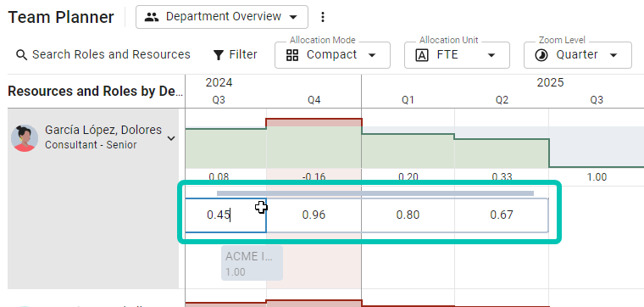Viewport: 644px width, 307px height.
Task: Select the 0.67 allocation cell in Q2
Action: (x=502, y=215)
